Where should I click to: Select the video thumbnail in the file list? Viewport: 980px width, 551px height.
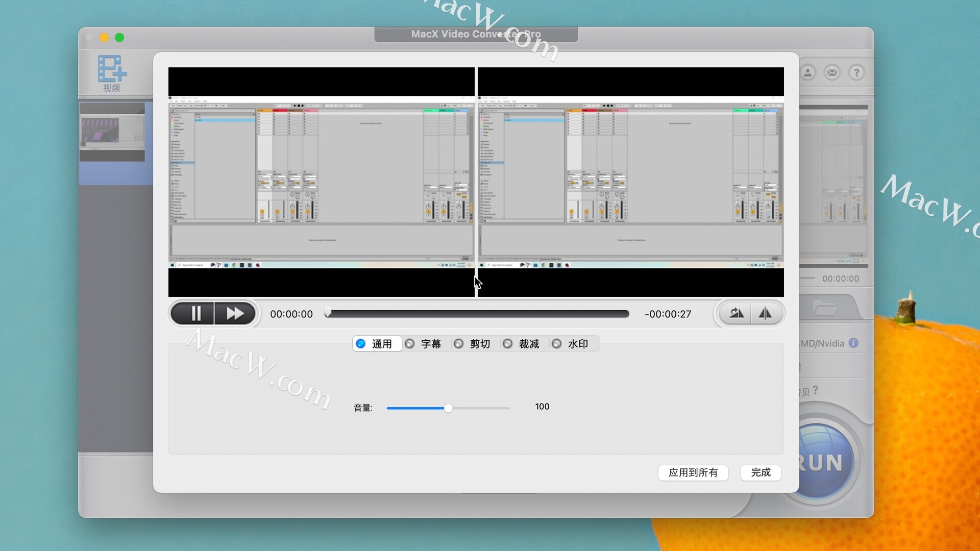pyautogui.click(x=112, y=132)
